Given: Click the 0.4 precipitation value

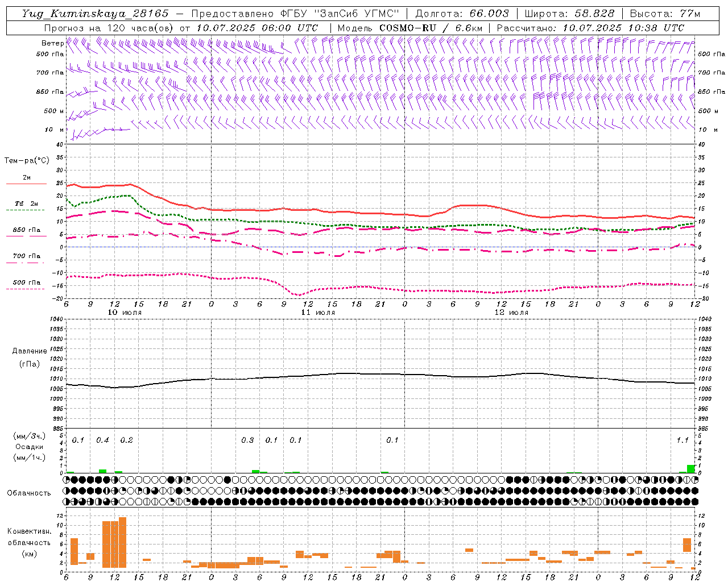Looking at the screenshot, I should pos(102,440).
